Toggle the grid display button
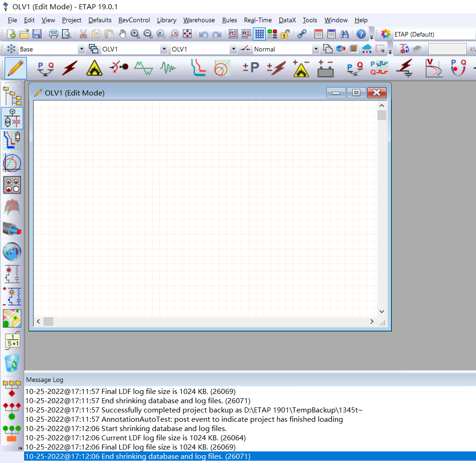This screenshot has width=476, height=463. pyautogui.click(x=259, y=34)
